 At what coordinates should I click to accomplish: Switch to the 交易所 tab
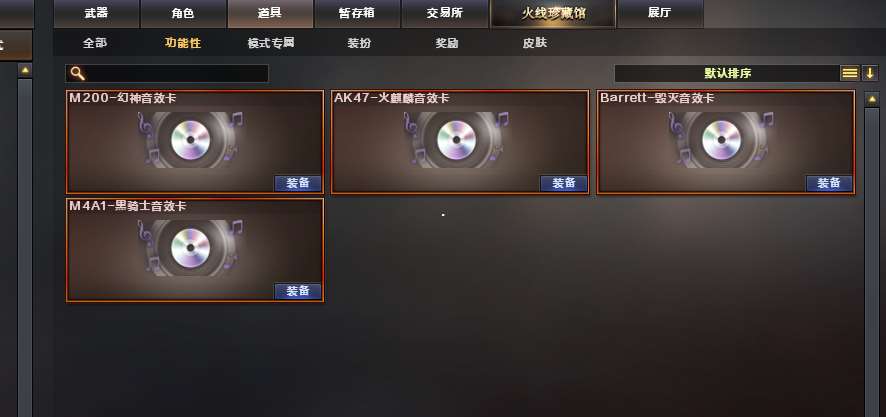click(x=444, y=14)
